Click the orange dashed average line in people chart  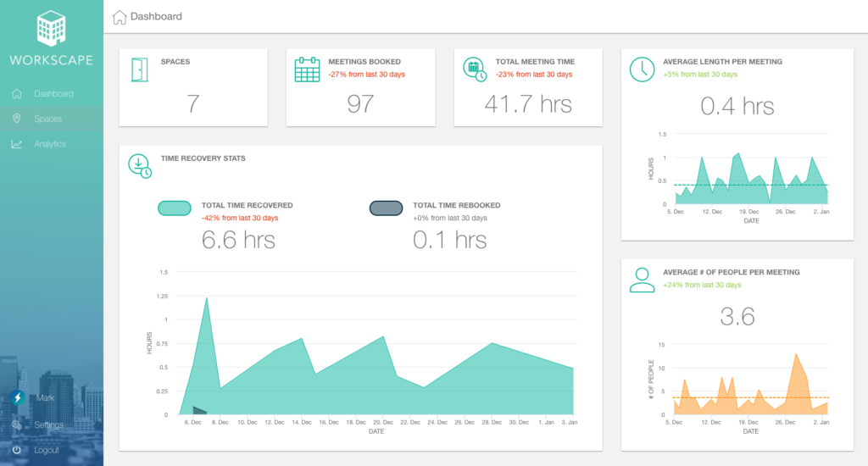(x=751, y=397)
